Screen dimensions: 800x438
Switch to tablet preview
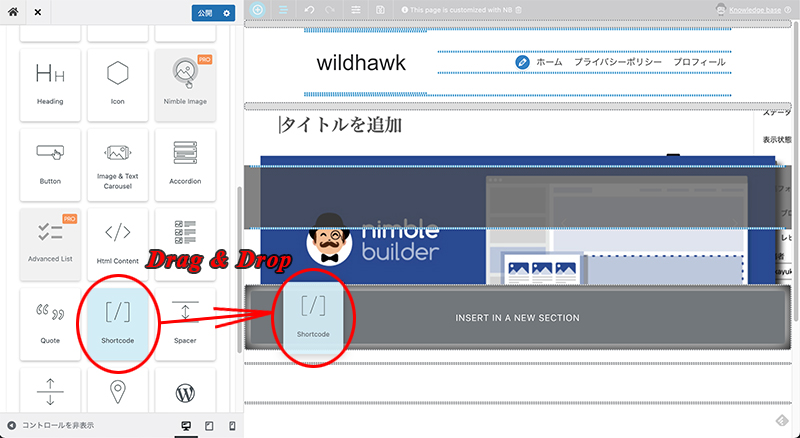pos(209,426)
